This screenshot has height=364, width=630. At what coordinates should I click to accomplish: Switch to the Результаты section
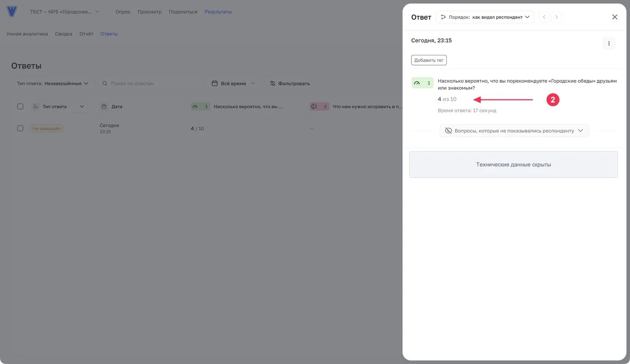[218, 12]
